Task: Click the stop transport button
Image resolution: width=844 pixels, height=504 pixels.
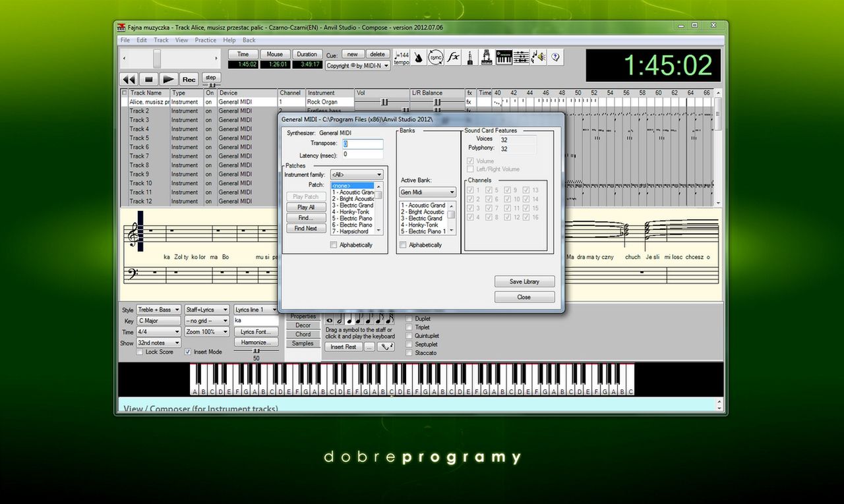Action: pyautogui.click(x=148, y=79)
